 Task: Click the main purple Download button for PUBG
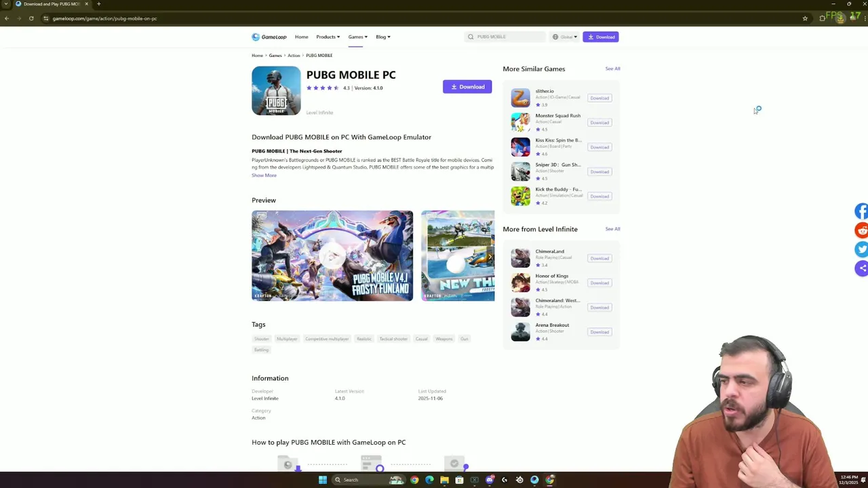(x=467, y=87)
